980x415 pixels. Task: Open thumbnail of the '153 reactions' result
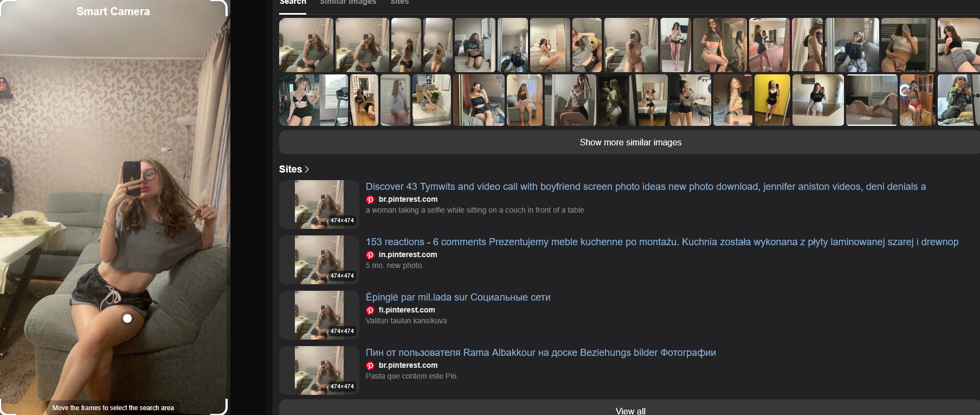pos(319,260)
